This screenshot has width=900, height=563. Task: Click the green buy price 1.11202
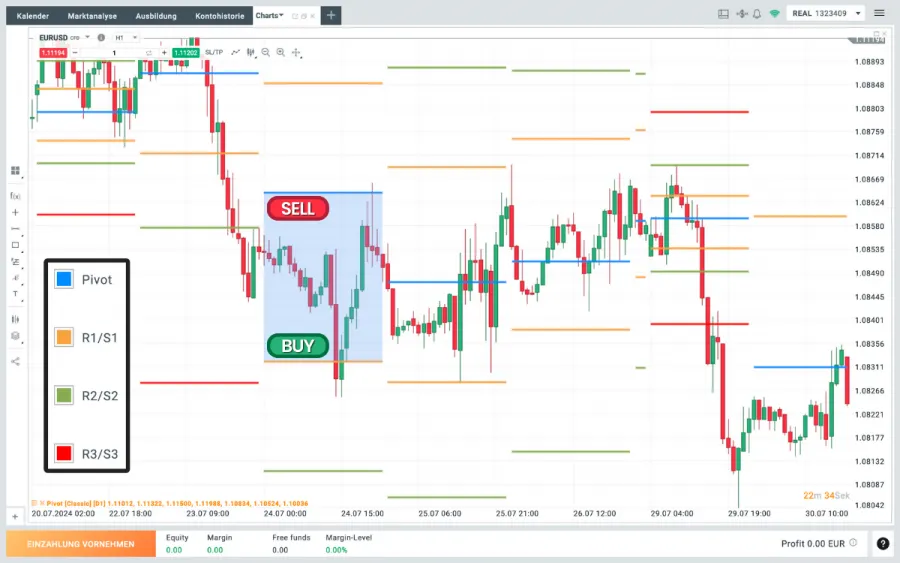tap(185, 53)
